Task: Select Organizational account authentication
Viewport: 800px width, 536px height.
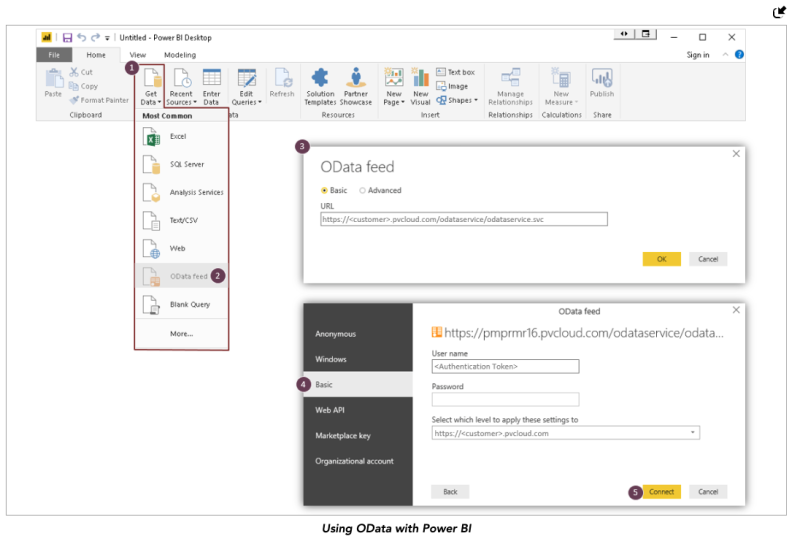Action: point(358,461)
